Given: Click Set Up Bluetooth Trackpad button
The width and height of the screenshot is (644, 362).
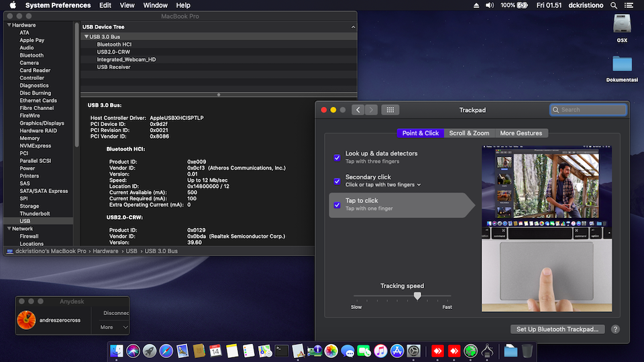Looking at the screenshot, I should coord(557,329).
